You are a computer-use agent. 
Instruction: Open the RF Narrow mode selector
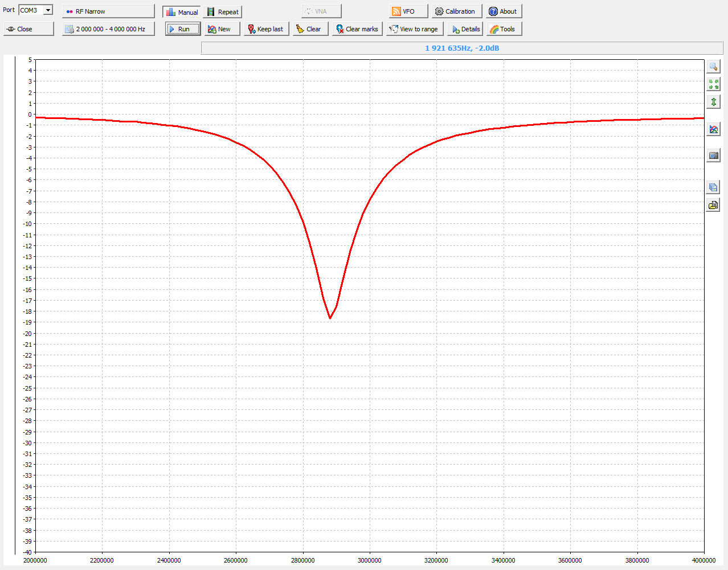[108, 11]
